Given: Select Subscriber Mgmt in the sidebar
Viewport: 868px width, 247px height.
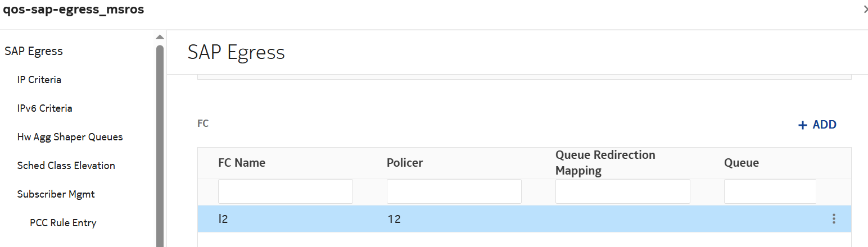Looking at the screenshot, I should point(56,194).
